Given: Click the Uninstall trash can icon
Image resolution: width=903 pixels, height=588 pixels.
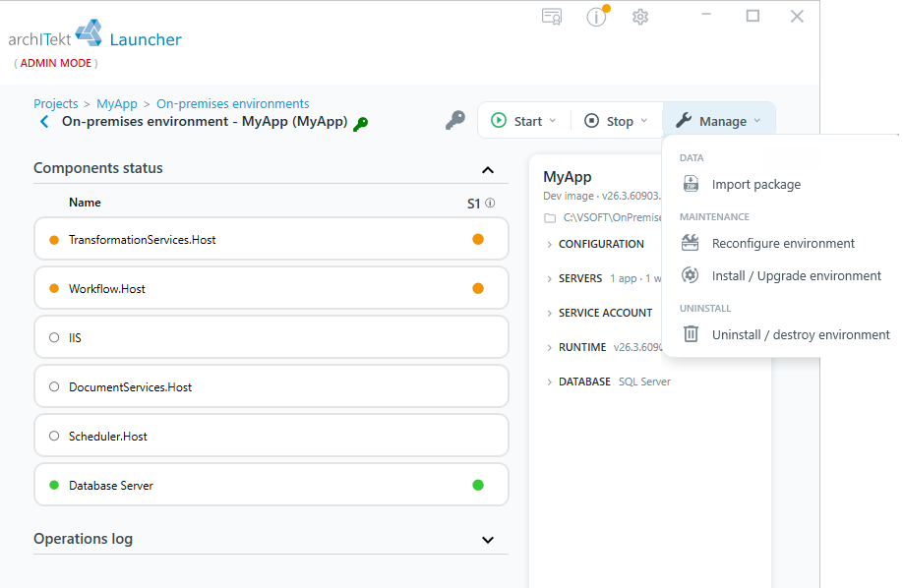Looking at the screenshot, I should click(x=691, y=334).
